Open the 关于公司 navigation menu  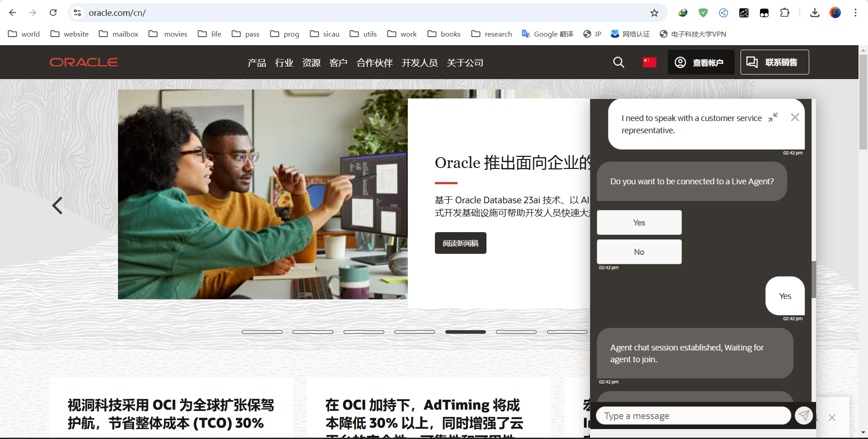pos(465,63)
